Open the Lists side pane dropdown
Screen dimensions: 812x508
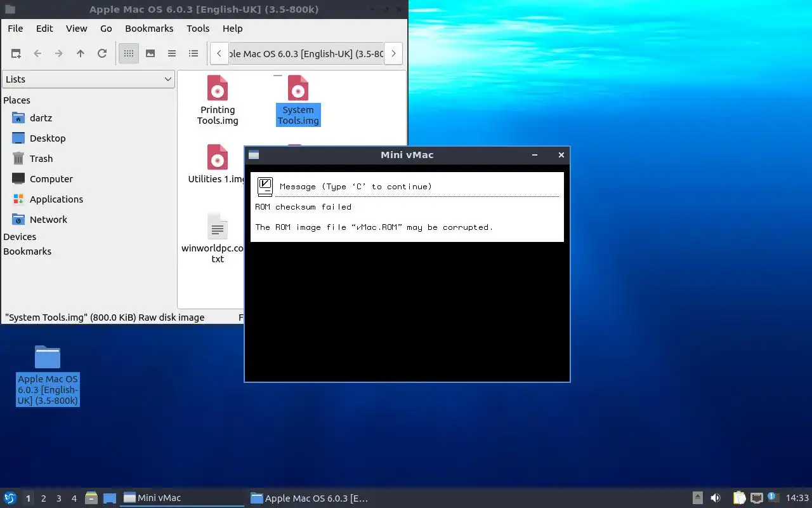tap(88, 79)
